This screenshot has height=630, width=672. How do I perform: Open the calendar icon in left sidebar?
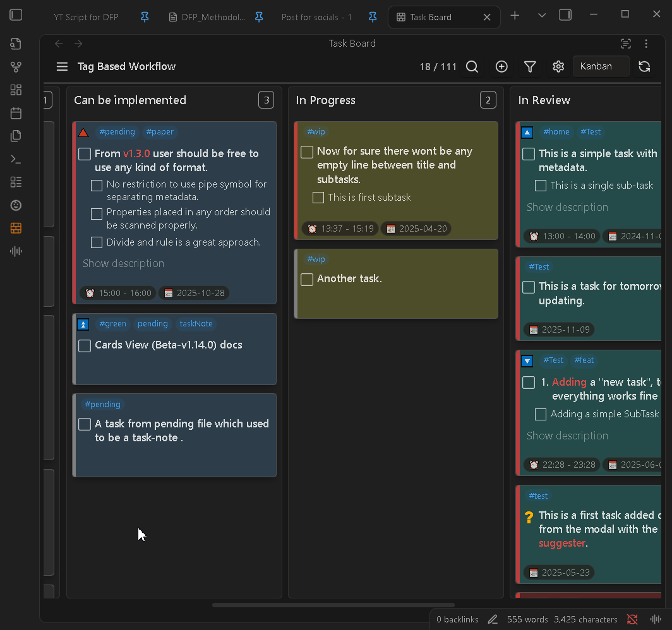tap(16, 114)
